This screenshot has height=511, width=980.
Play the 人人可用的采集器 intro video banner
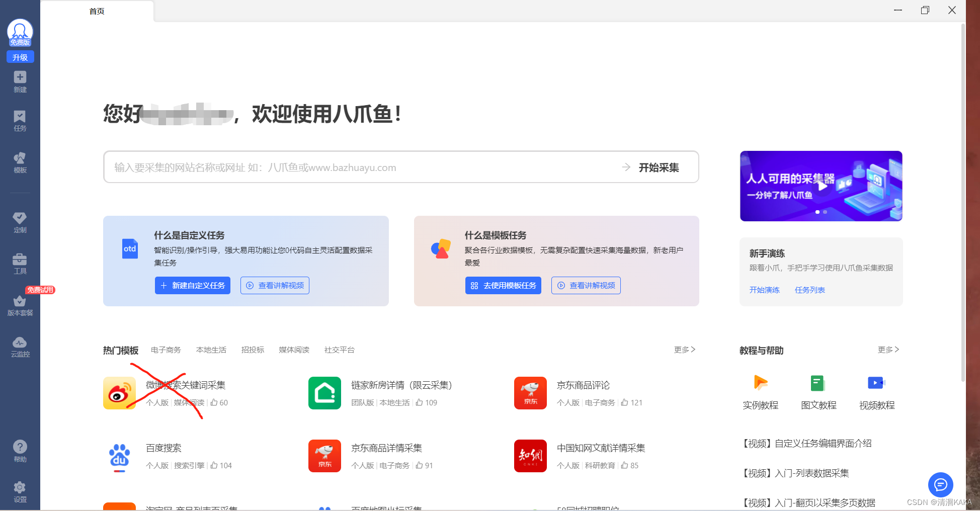point(821,186)
